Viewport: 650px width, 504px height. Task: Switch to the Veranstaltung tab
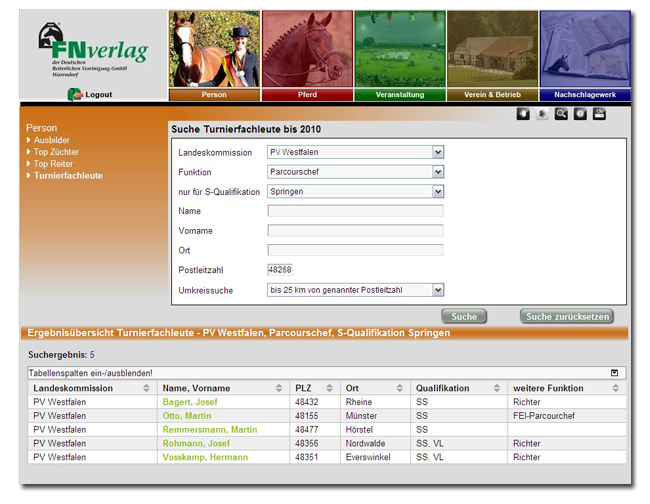400,95
